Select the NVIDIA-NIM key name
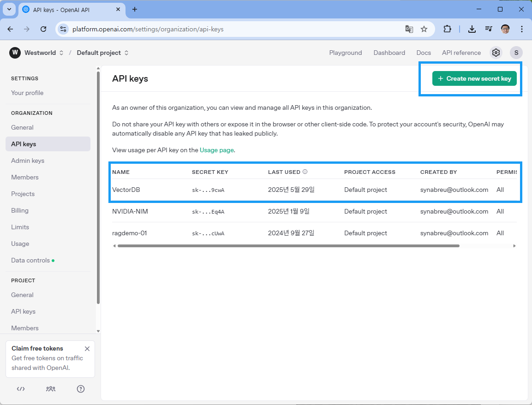Screen dimensions: 532x405 click(x=130, y=212)
